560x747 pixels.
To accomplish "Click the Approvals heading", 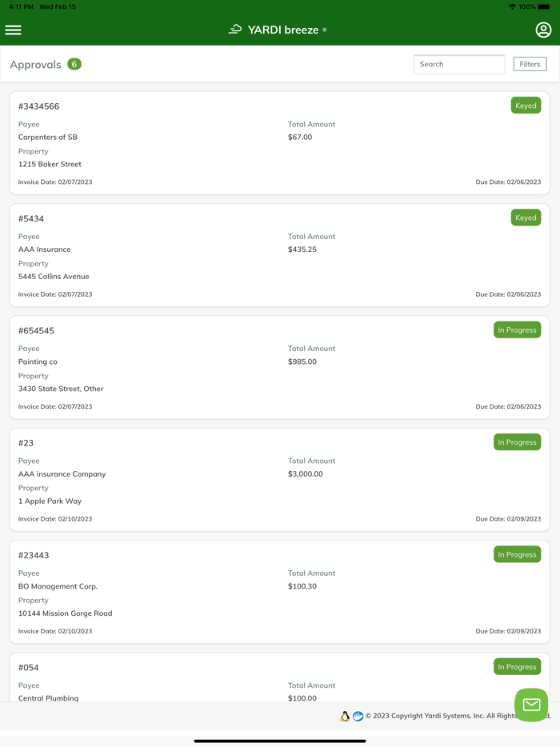I will (35, 63).
